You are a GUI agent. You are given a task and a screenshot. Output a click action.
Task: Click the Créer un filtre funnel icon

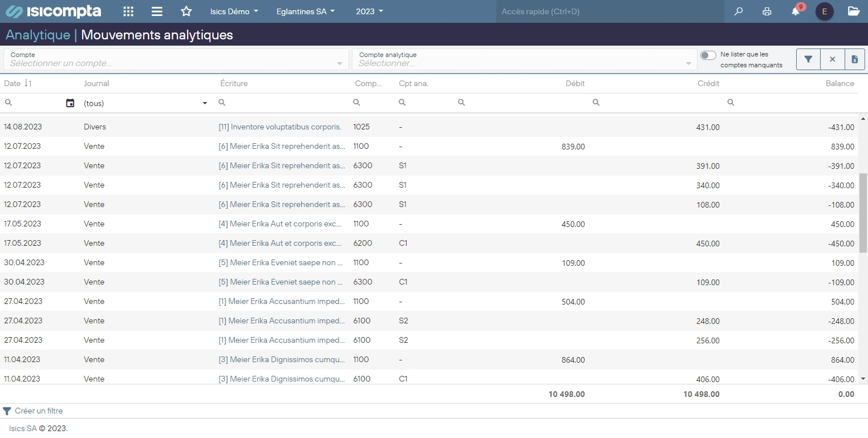pos(7,411)
